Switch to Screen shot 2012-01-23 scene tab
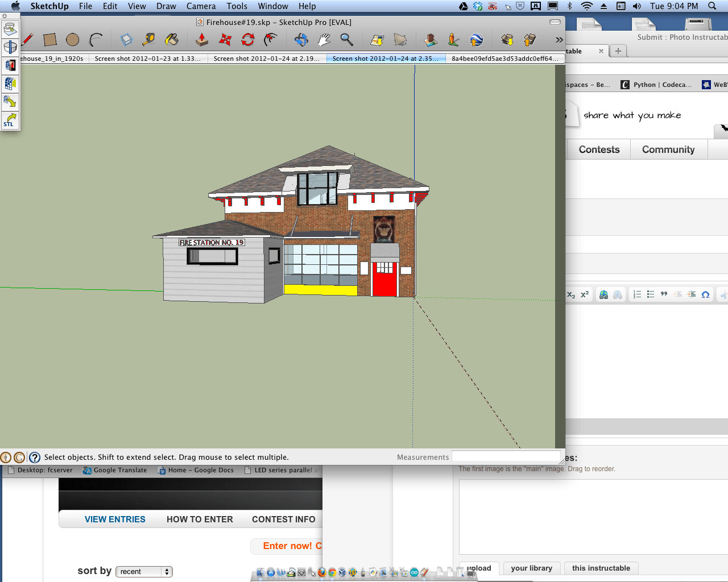The height and width of the screenshot is (582, 728). click(x=147, y=59)
